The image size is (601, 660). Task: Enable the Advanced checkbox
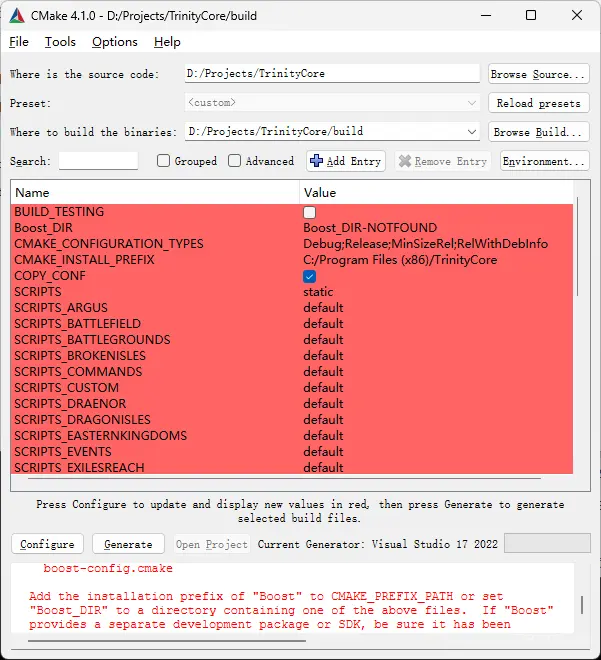click(234, 161)
